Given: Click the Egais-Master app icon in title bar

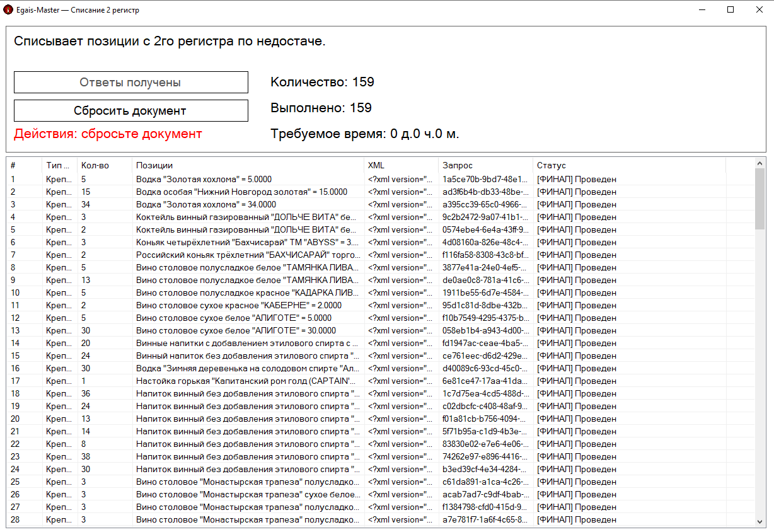Looking at the screenshot, I should pos(8,10).
